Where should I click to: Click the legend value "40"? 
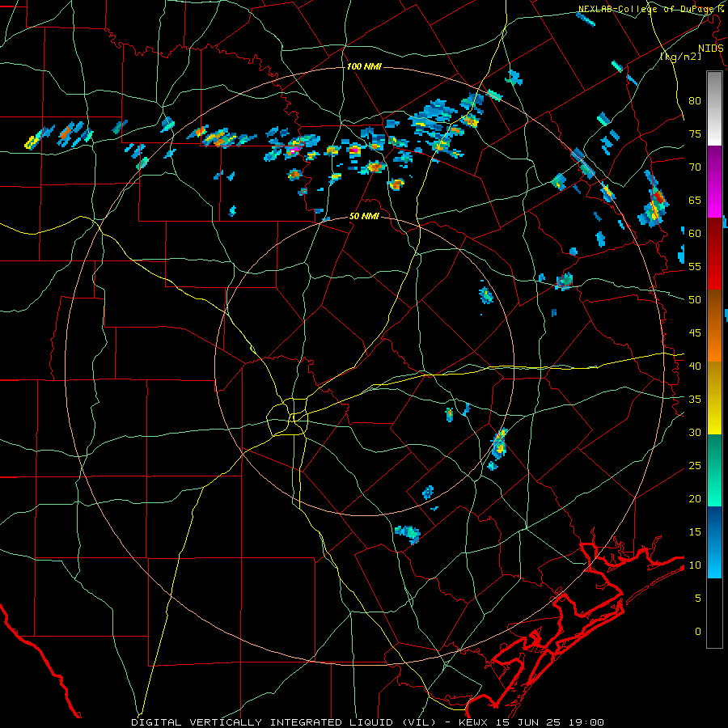tap(695, 366)
